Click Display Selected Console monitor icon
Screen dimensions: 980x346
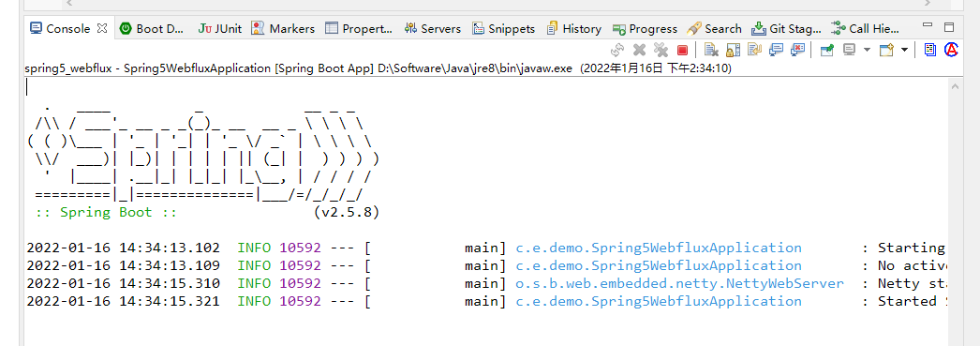(850, 50)
